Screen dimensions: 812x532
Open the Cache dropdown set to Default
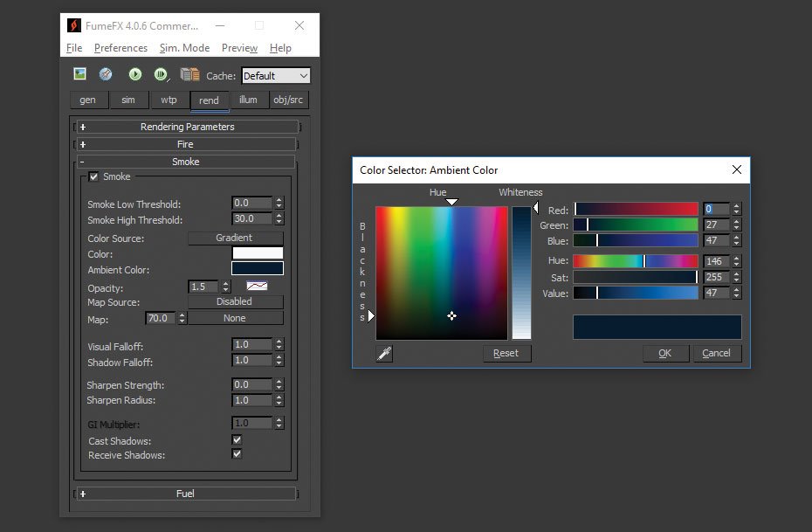(276, 76)
